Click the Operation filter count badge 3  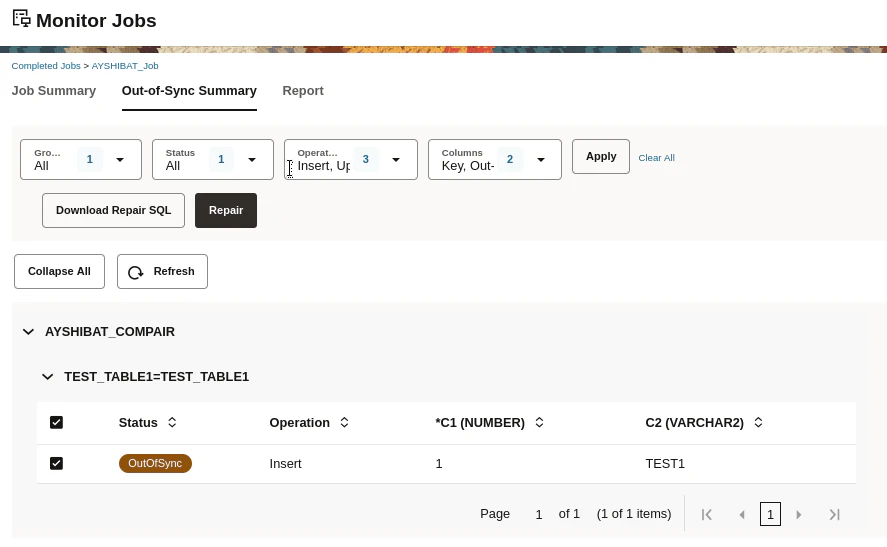tap(365, 160)
